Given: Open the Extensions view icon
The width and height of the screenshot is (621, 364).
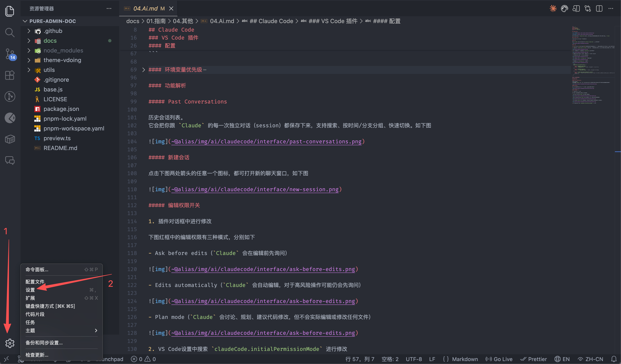Looking at the screenshot, I should tap(10, 75).
